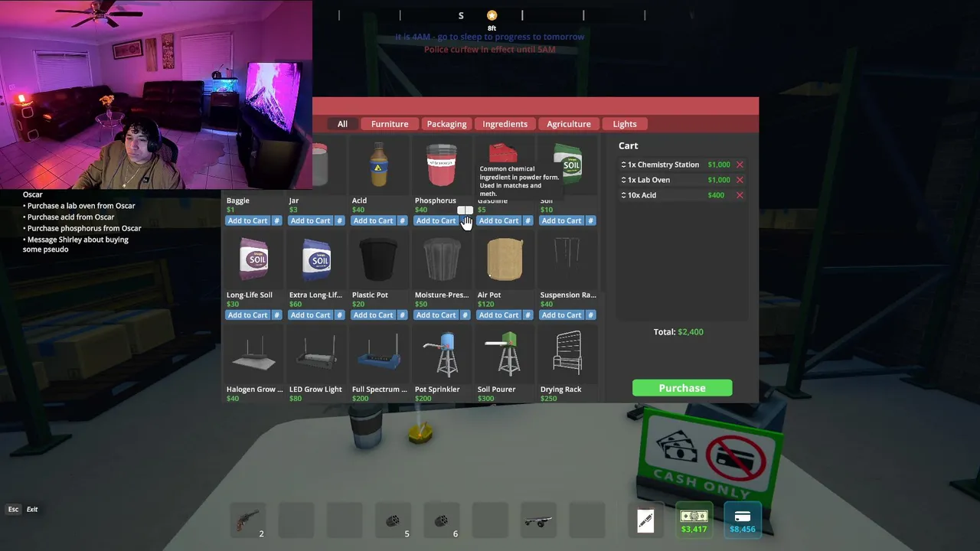980x551 pixels.
Task: Click the cart "Total: $2,400" text
Action: [678, 332]
